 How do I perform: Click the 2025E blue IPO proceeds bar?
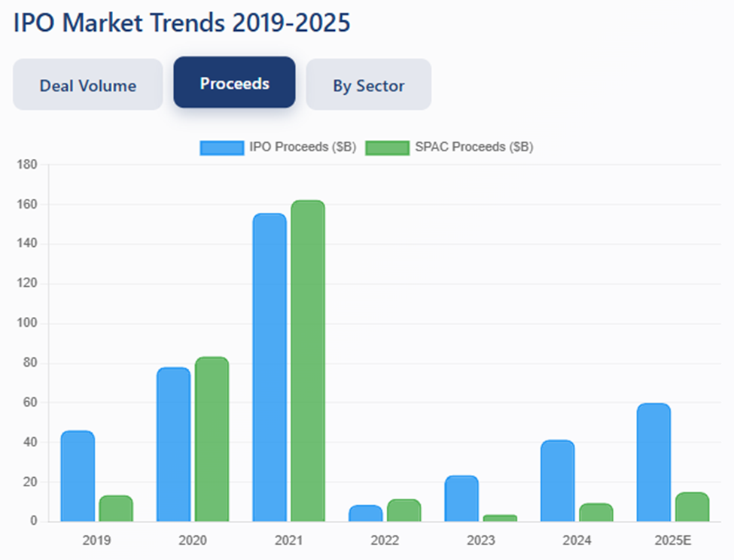click(x=653, y=463)
